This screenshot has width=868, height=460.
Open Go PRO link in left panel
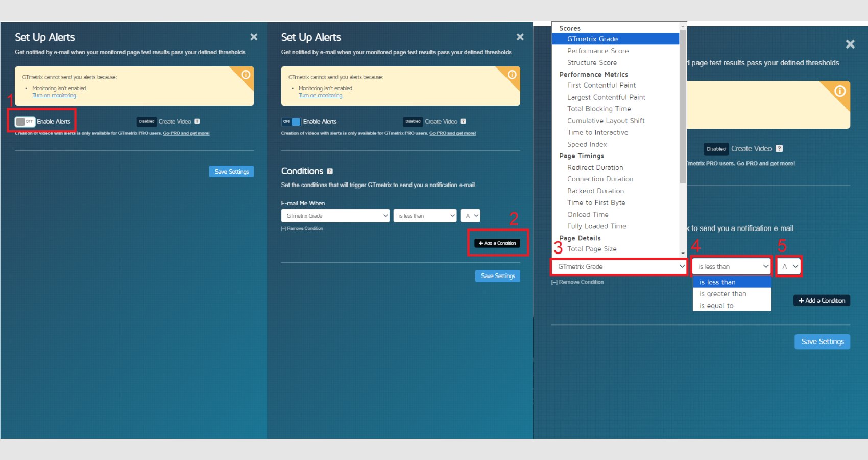click(186, 133)
